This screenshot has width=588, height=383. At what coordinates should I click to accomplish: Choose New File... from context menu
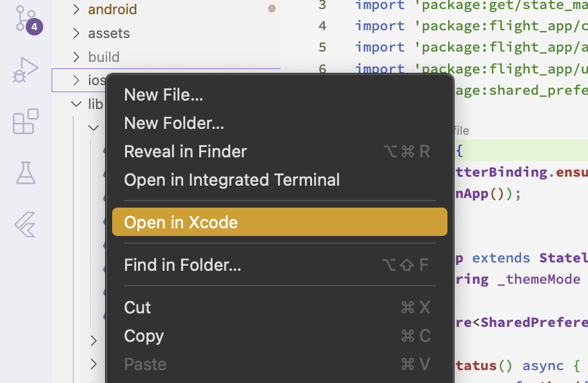coord(163,95)
